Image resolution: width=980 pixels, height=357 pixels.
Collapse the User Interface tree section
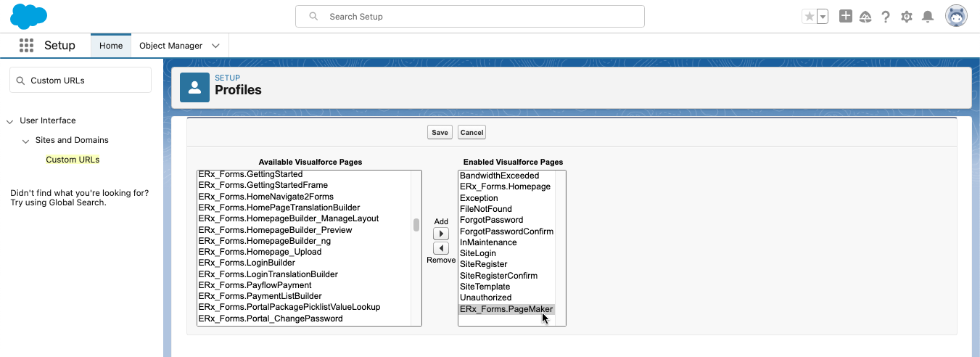point(10,121)
